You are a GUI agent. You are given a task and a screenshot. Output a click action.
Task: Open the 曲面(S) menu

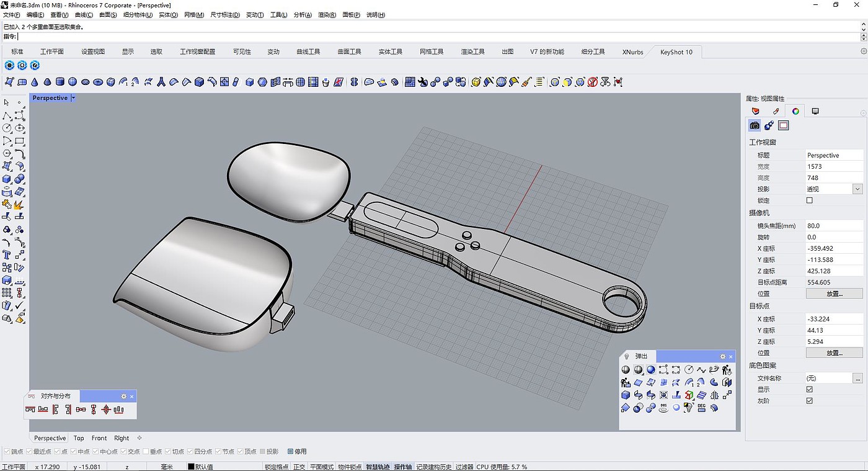108,15
